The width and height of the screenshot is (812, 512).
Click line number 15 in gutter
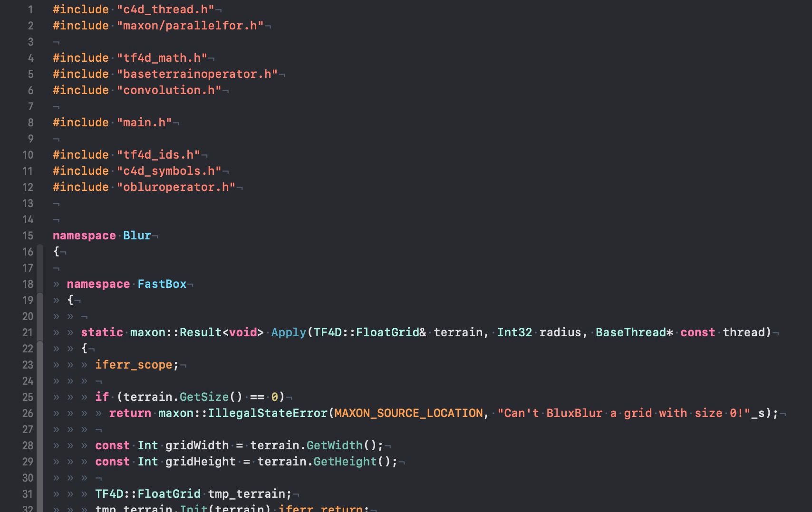pyautogui.click(x=28, y=236)
